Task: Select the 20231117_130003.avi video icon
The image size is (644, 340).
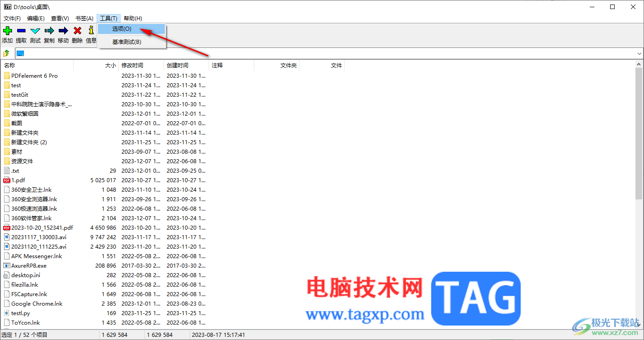Action: pyautogui.click(x=6, y=237)
